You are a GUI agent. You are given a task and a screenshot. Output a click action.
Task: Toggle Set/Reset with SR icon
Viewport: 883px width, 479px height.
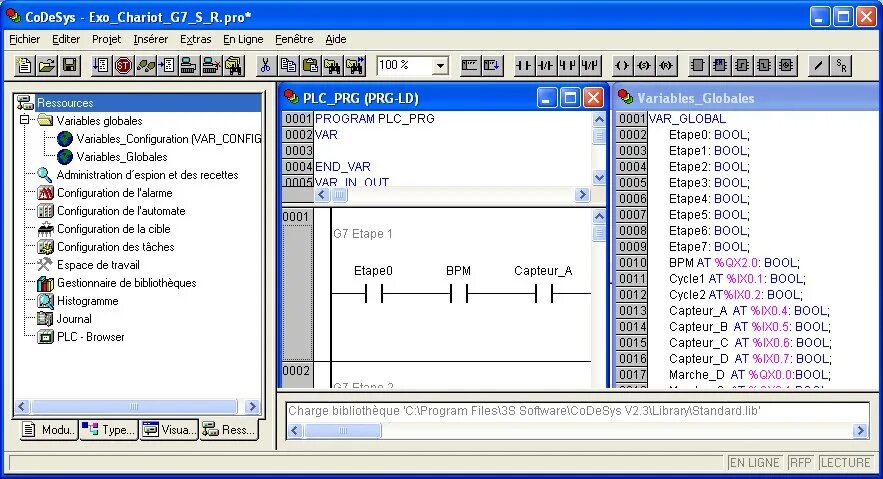coord(841,66)
